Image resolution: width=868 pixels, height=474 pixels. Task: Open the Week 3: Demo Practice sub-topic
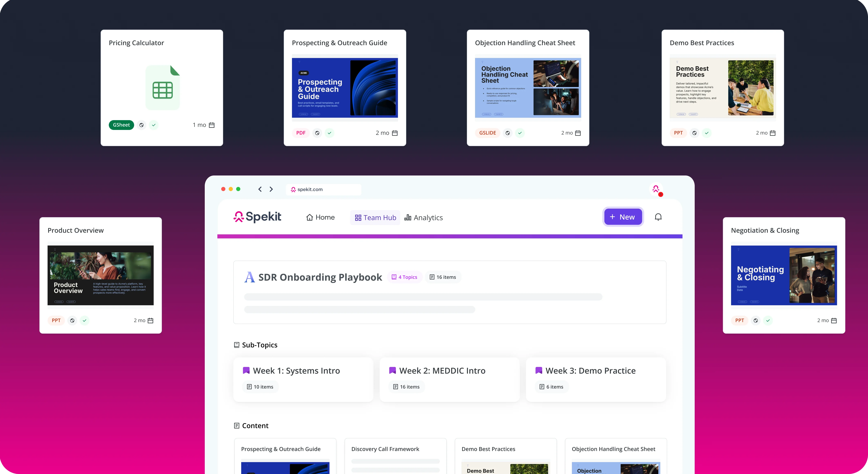click(596, 380)
